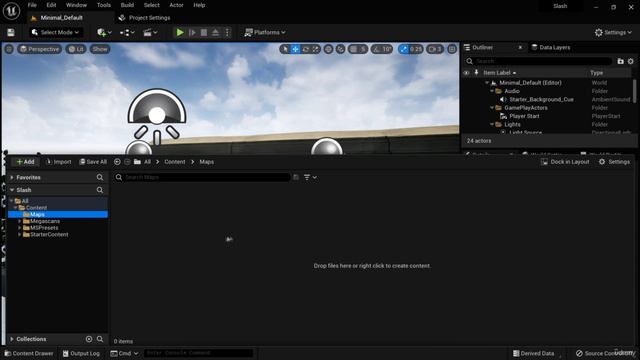Viewport: 640px width, 360px height.
Task: Click Dock in Layout button
Action: (x=565, y=162)
